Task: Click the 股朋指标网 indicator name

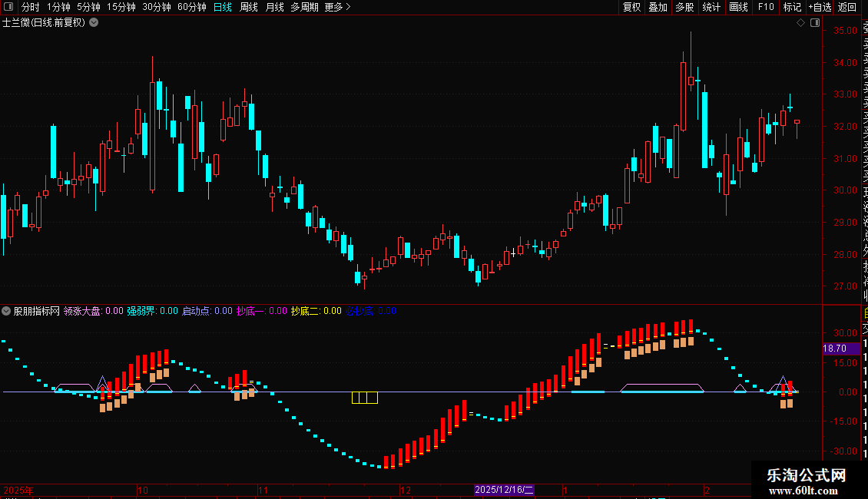Action: click(37, 311)
